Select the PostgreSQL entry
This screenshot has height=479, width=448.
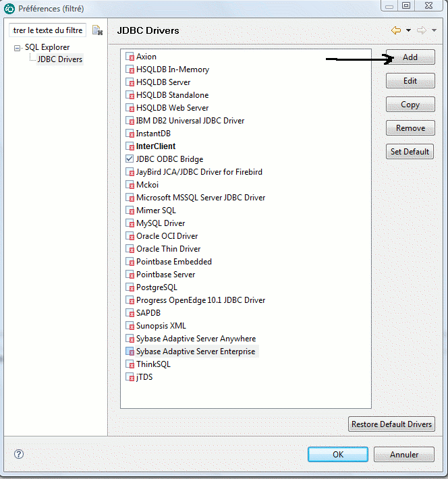[157, 287]
